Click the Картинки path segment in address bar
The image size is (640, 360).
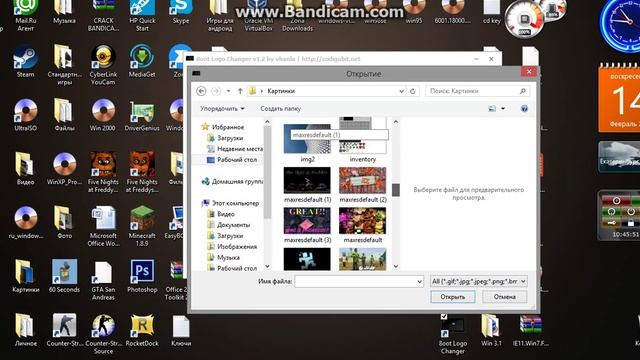281,91
